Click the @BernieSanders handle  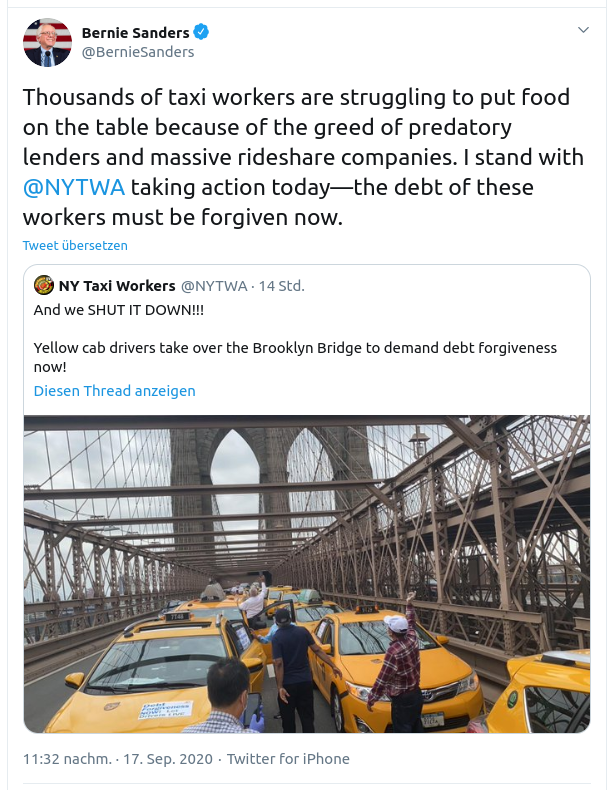[x=138, y=52]
